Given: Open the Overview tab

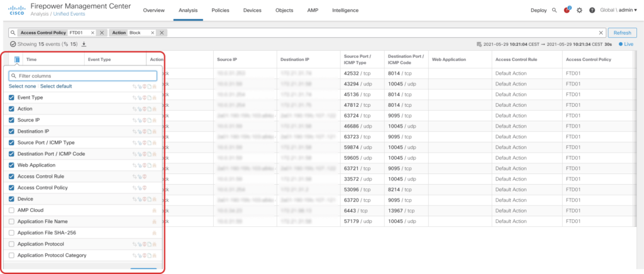Looking at the screenshot, I should click(x=153, y=10).
